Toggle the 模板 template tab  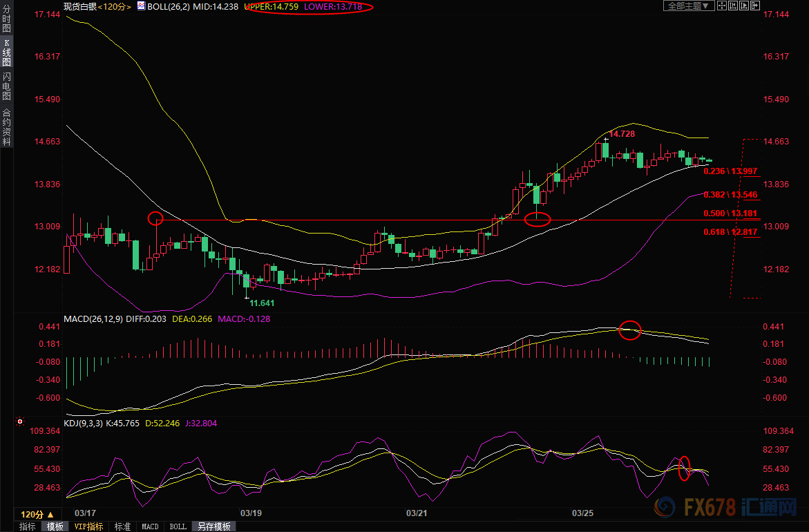click(x=55, y=526)
